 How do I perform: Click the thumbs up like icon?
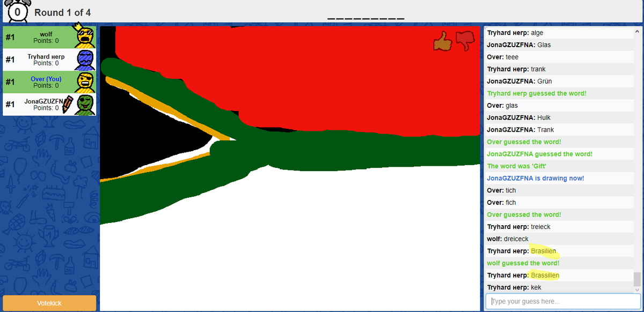(443, 41)
